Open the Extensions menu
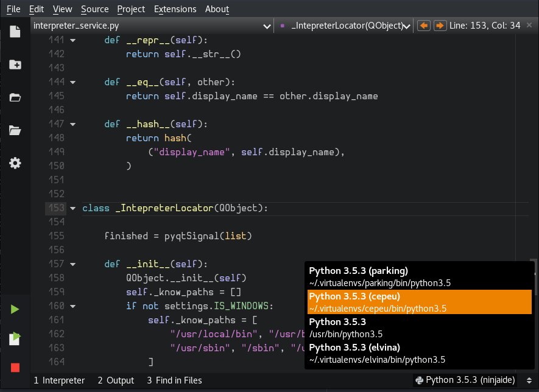Image resolution: width=539 pixels, height=392 pixels. coord(175,9)
